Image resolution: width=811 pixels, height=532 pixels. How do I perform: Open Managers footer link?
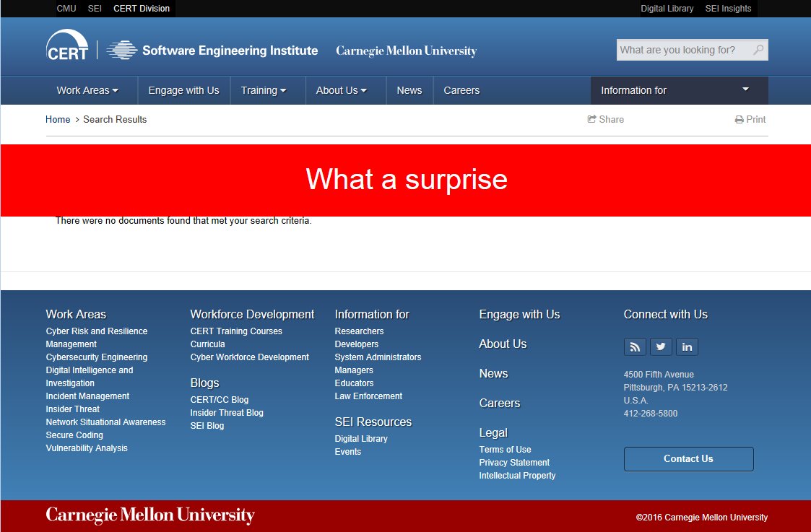click(x=354, y=370)
